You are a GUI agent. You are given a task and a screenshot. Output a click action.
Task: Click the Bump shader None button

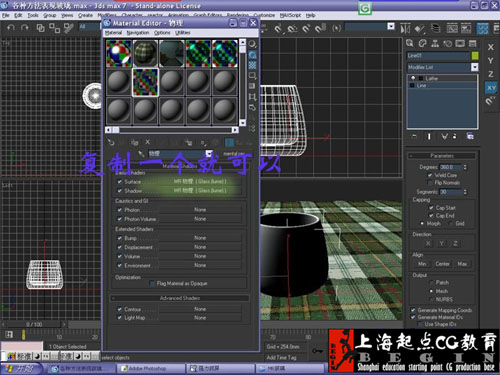[x=200, y=238]
